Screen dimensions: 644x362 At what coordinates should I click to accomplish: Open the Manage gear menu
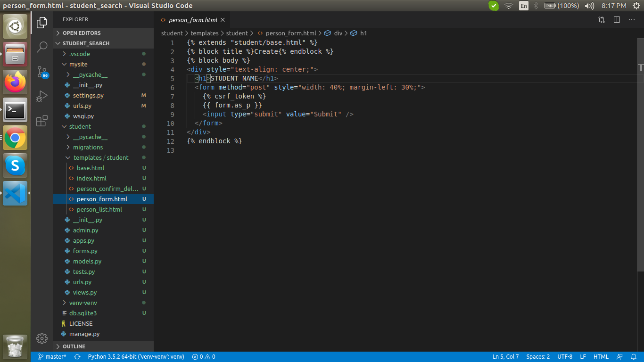point(42,338)
